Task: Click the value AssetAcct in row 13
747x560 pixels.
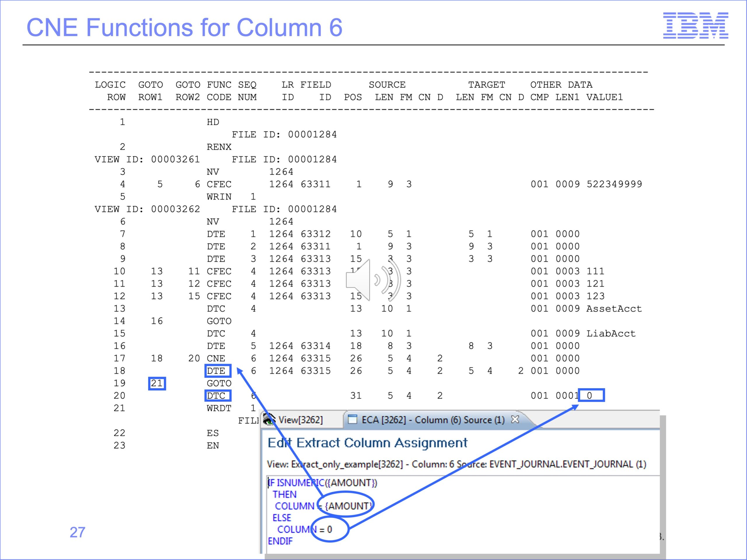Action: [614, 309]
